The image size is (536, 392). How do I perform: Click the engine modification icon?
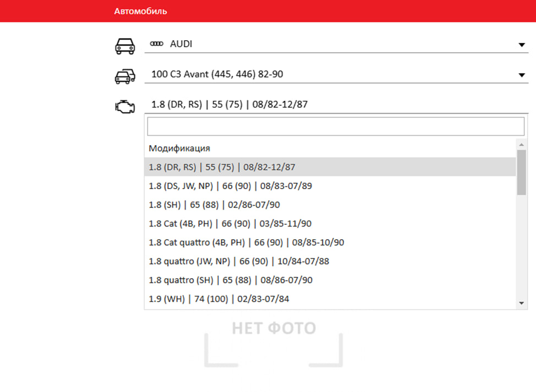[x=125, y=107]
